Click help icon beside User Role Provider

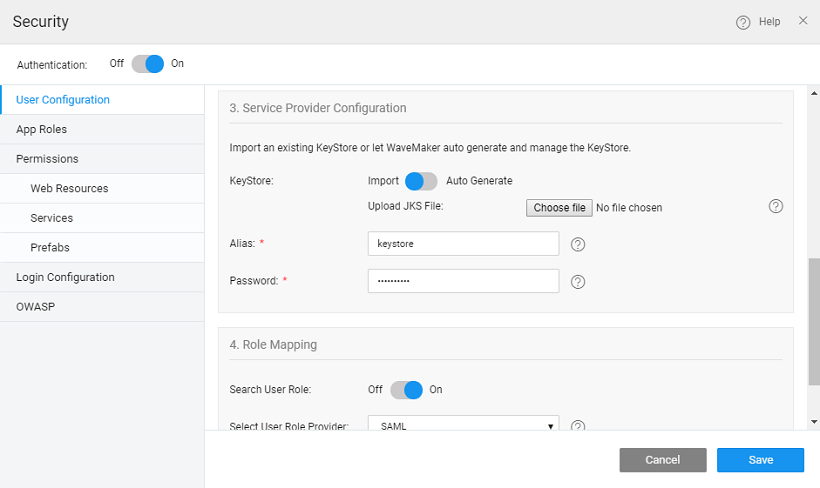(577, 426)
